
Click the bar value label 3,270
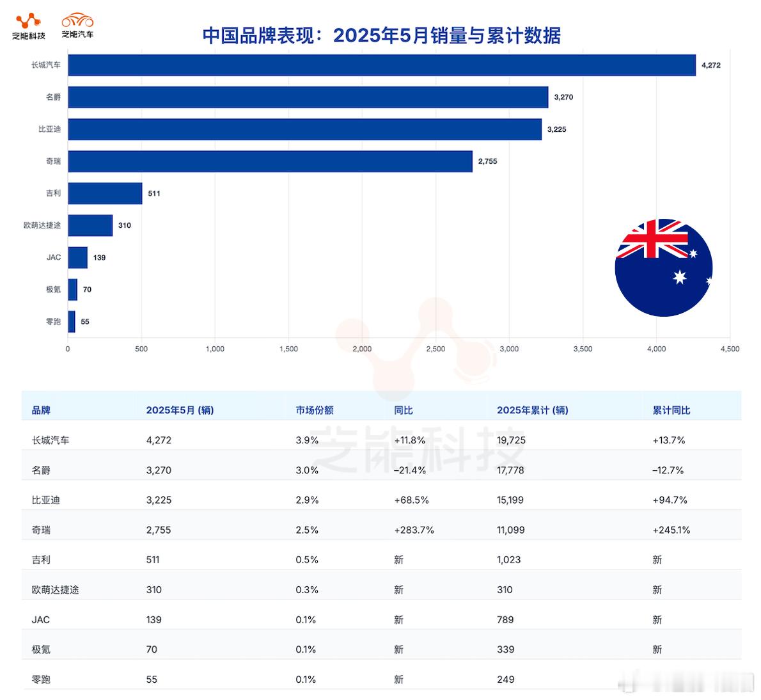tap(563, 97)
